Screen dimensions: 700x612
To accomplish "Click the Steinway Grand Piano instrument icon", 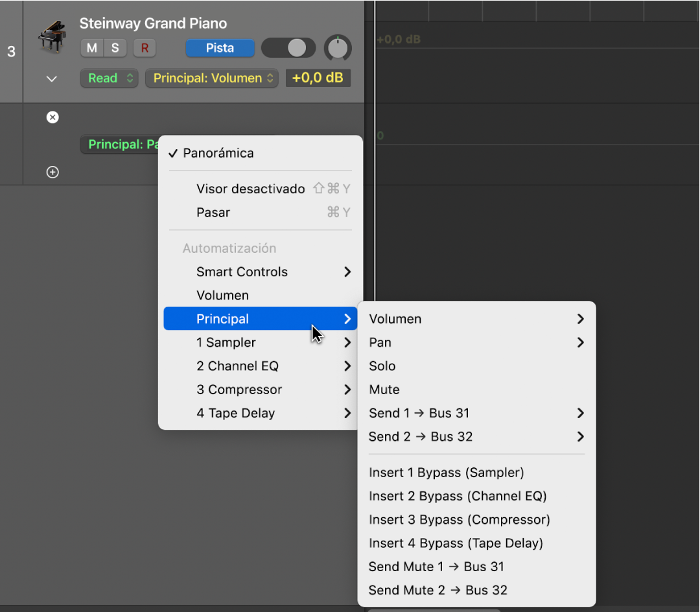I will 52,36.
